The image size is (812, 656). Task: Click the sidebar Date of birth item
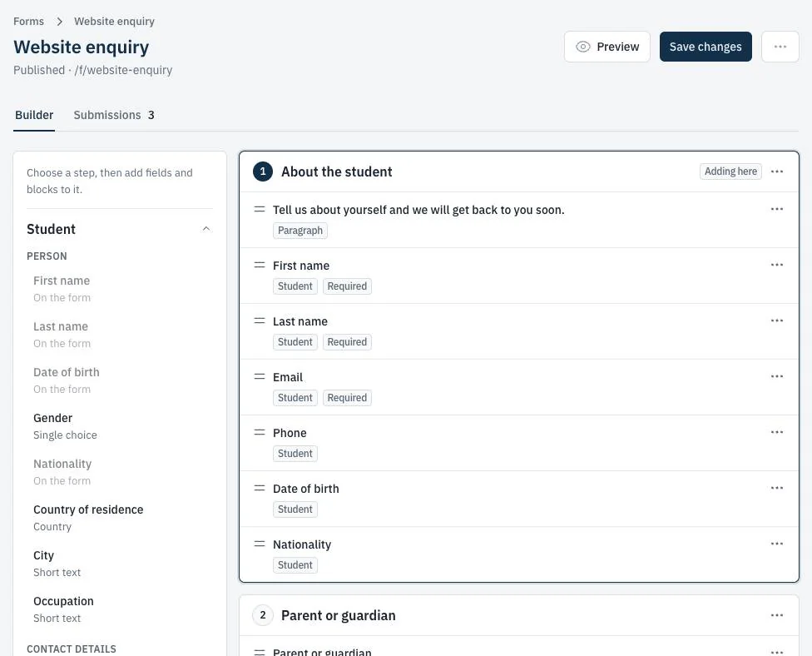point(119,380)
